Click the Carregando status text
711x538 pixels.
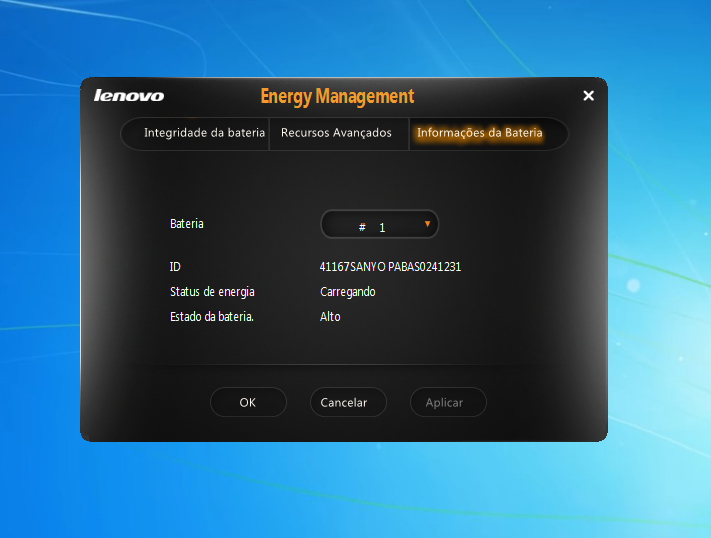pyautogui.click(x=348, y=292)
